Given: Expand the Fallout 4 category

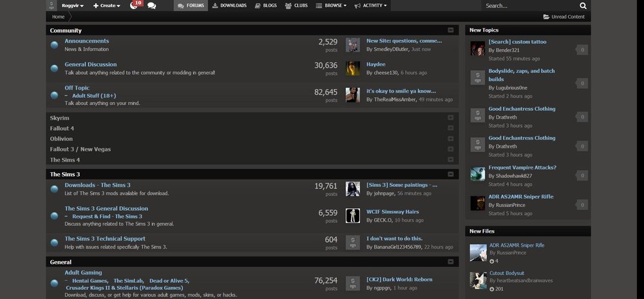Looking at the screenshot, I should [x=451, y=128].
